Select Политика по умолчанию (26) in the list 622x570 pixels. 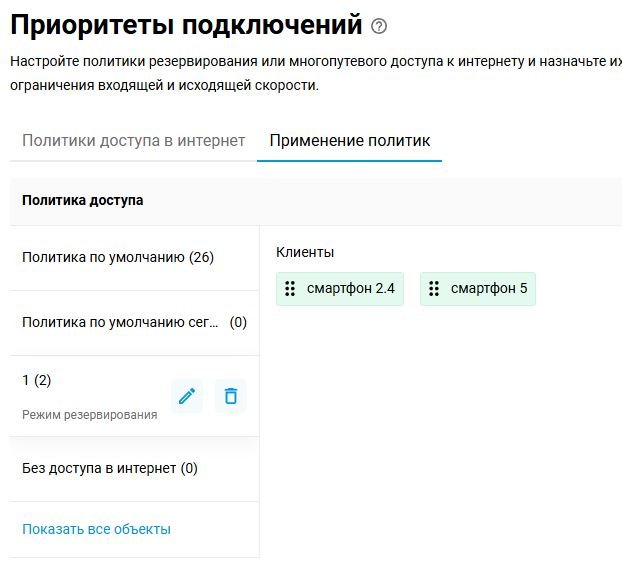coord(118,257)
